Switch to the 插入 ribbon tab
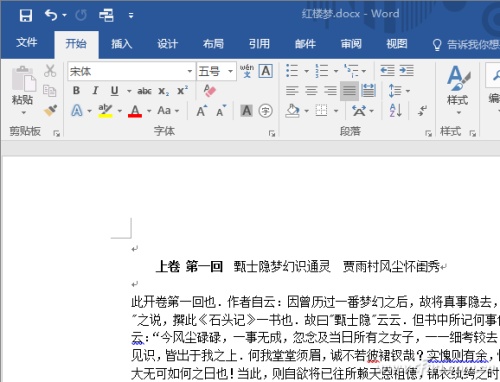Screen dimensions: 500x382 [121, 44]
